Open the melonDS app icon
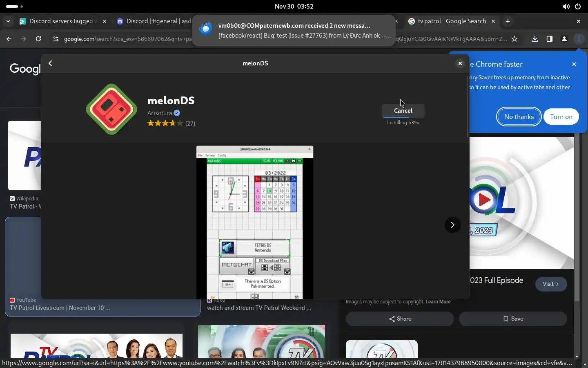Viewport: 588px width, 368px height. pos(111,109)
